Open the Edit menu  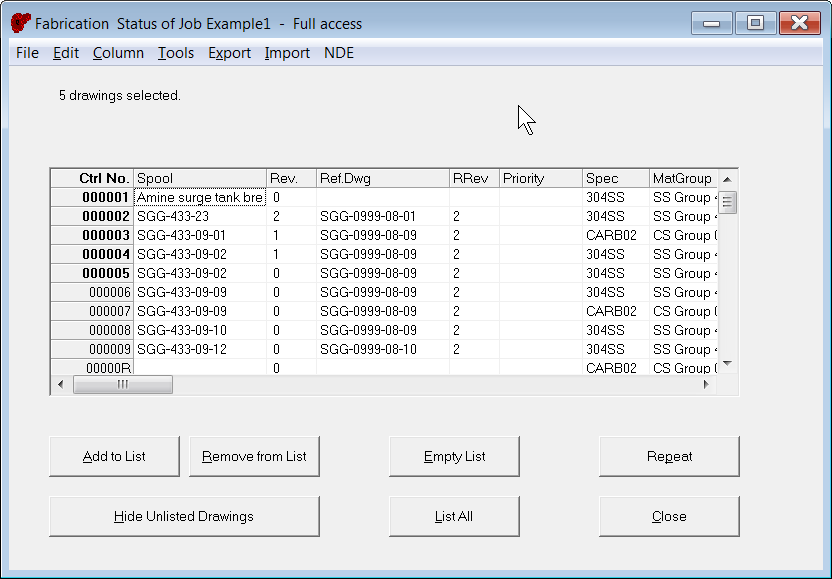point(66,53)
